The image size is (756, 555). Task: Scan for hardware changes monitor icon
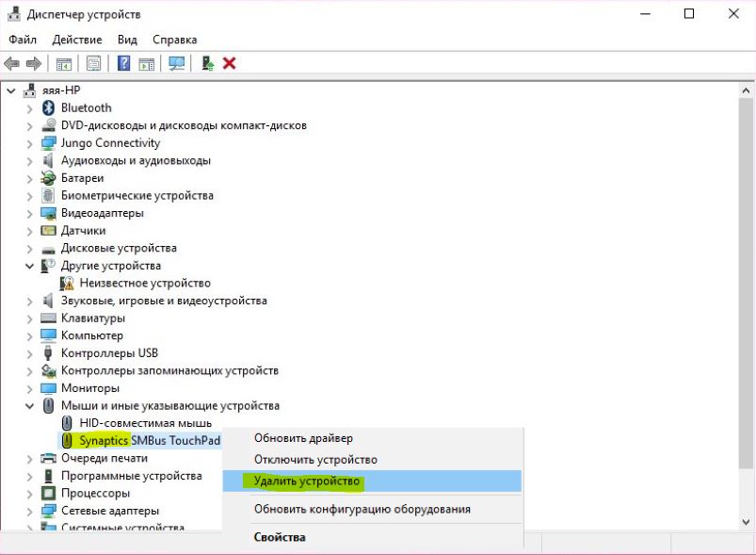pos(176,63)
